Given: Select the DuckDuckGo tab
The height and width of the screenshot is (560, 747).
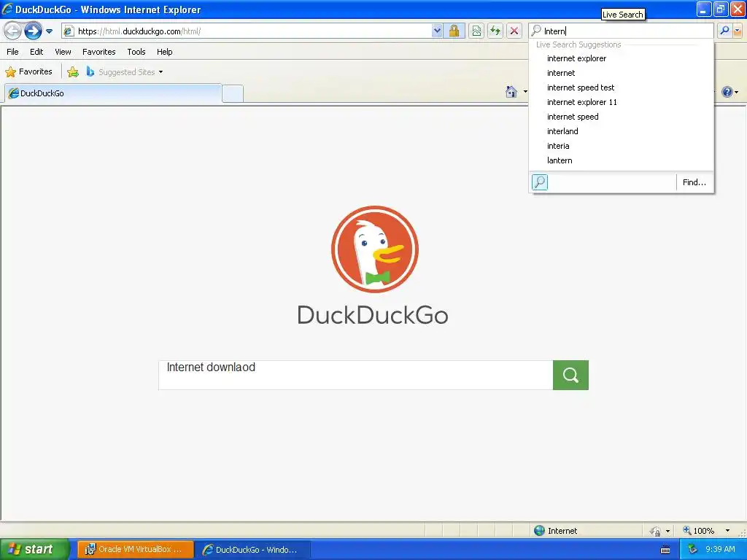Looking at the screenshot, I should click(x=113, y=93).
